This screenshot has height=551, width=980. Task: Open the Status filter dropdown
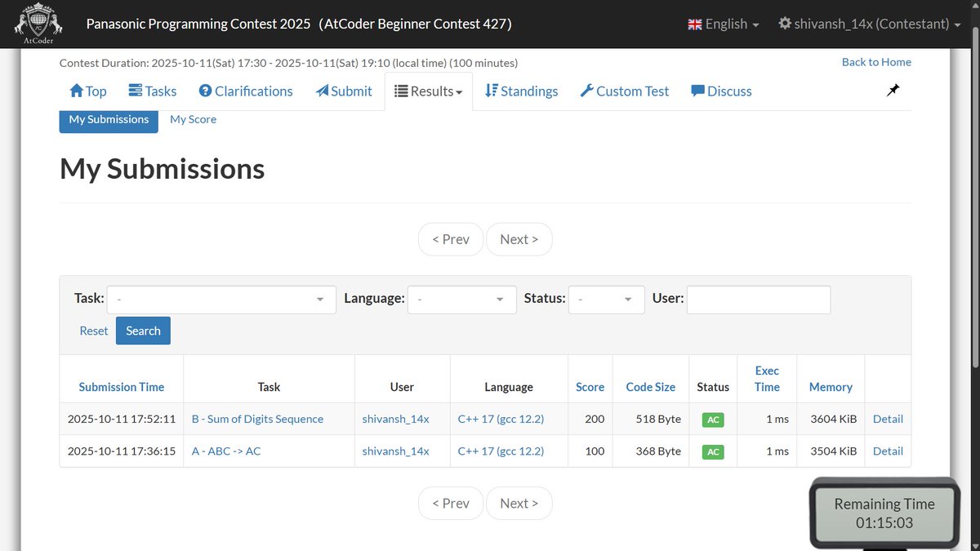tap(607, 300)
